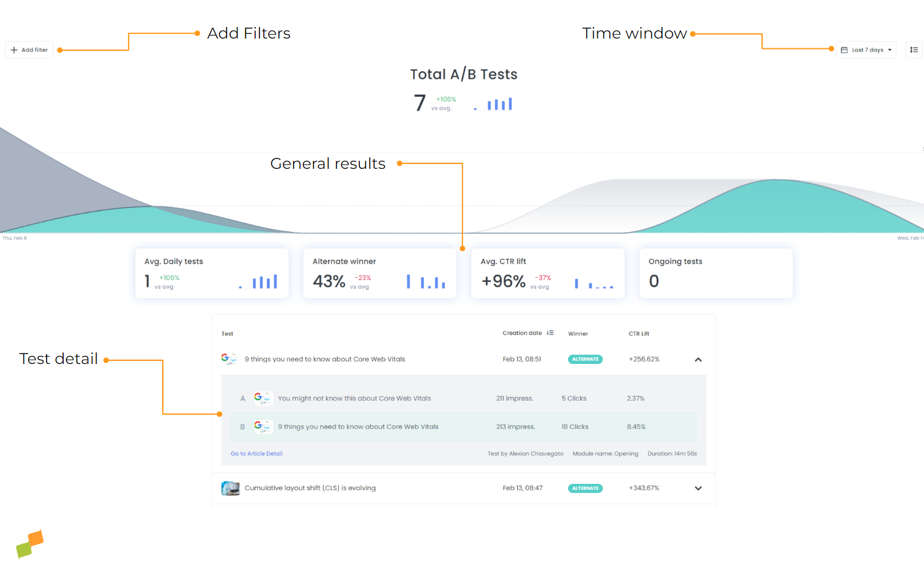924x575 pixels.
Task: Expand the Cumulative layout shift test row
Action: point(698,488)
